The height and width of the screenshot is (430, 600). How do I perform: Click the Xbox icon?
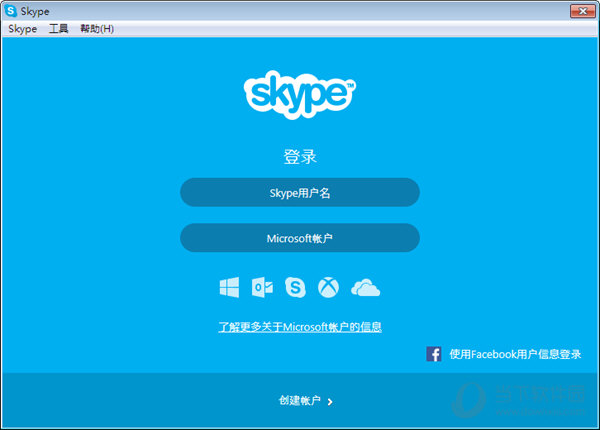[x=328, y=287]
